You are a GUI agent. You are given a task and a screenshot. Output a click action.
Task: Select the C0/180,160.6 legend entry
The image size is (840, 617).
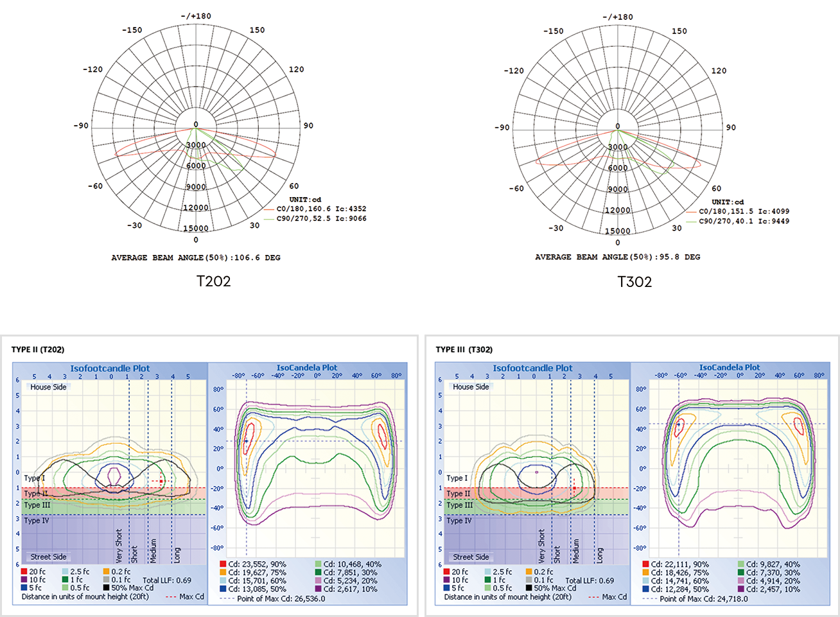pyautogui.click(x=304, y=209)
